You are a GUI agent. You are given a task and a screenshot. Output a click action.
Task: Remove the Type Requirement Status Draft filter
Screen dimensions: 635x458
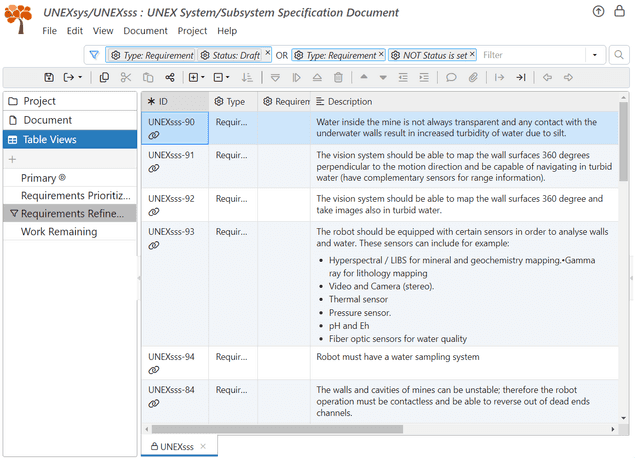(268, 53)
